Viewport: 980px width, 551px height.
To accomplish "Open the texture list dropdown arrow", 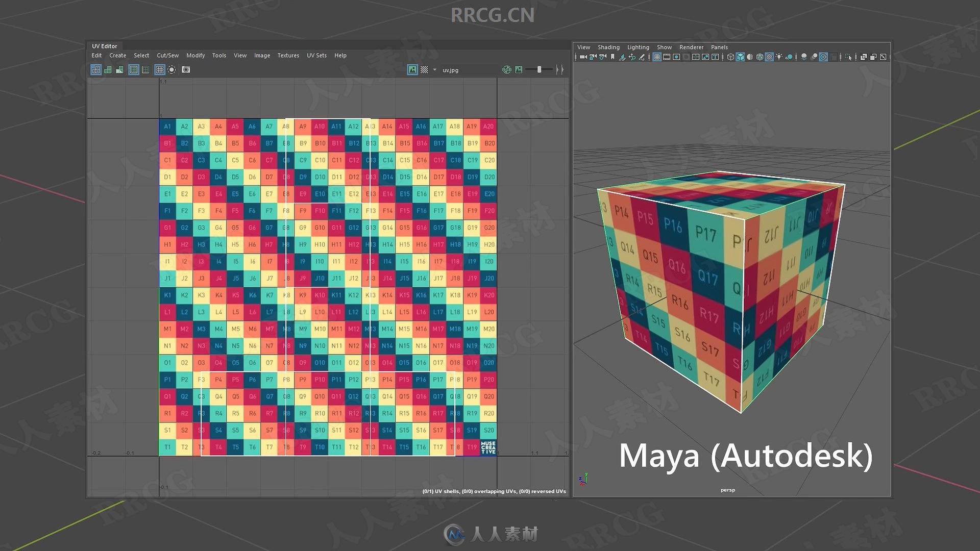I will [x=434, y=70].
